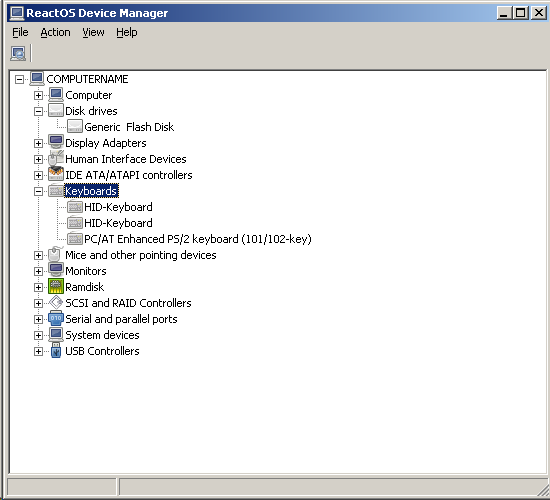Viewport: 550px width, 500px height.
Task: Select the Ramdisk green chip icon
Action: point(56,286)
